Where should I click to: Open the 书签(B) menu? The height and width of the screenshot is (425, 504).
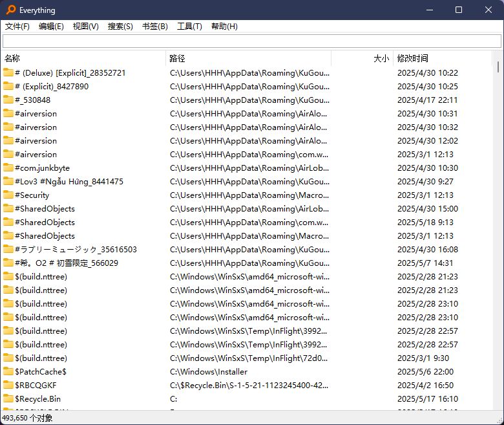155,27
